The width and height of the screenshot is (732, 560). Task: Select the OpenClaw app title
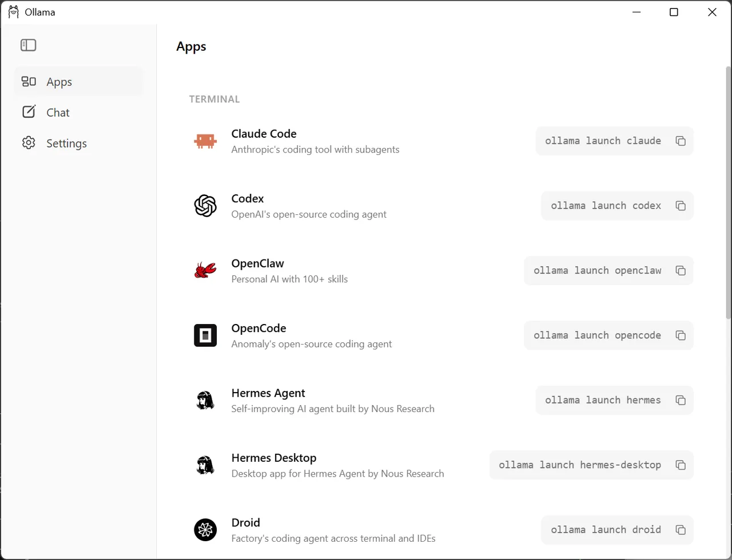(257, 263)
